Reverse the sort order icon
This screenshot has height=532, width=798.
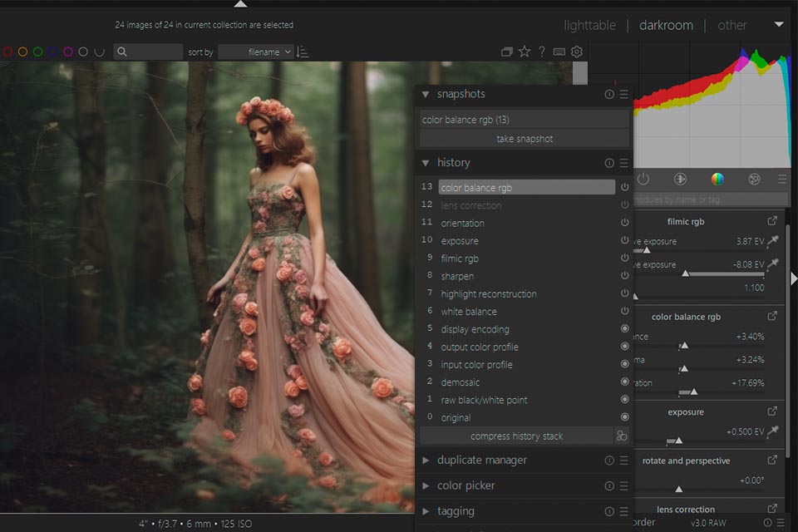coord(303,52)
